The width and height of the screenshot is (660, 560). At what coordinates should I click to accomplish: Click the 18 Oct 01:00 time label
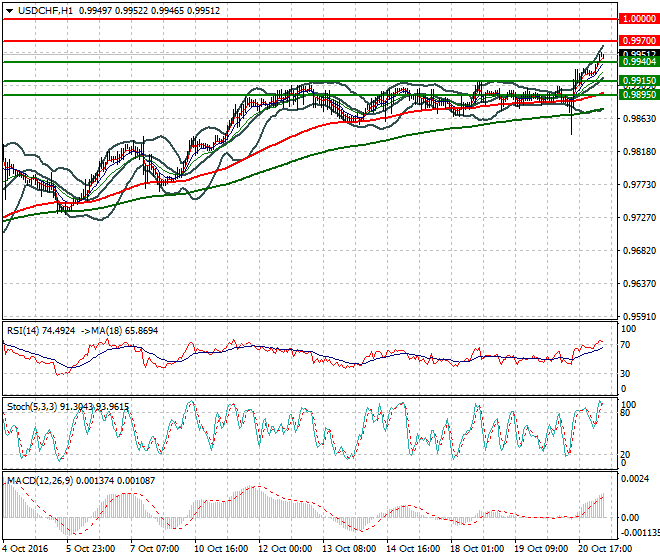pos(476,549)
